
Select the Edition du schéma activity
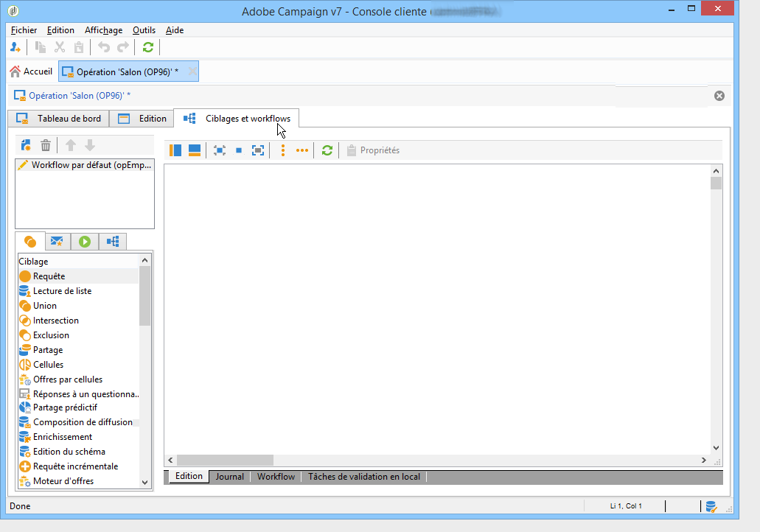coord(79,452)
